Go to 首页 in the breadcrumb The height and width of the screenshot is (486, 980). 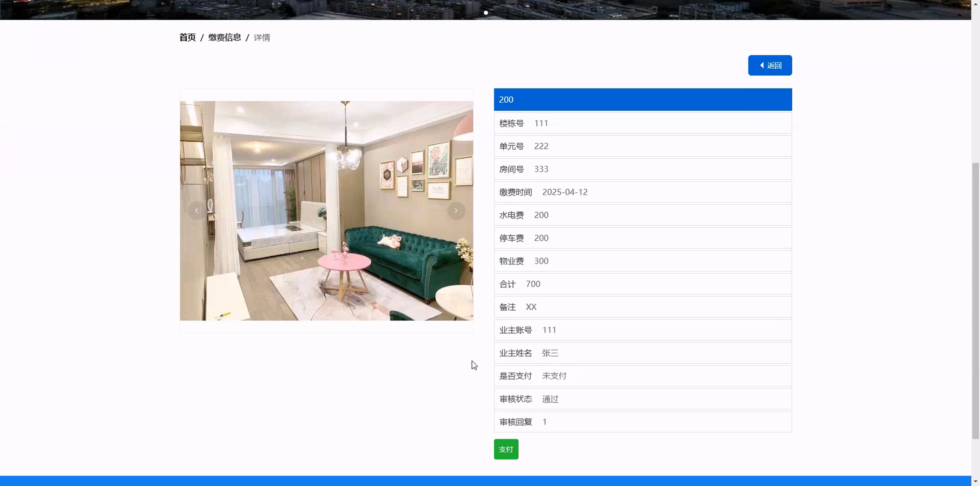[187, 37]
